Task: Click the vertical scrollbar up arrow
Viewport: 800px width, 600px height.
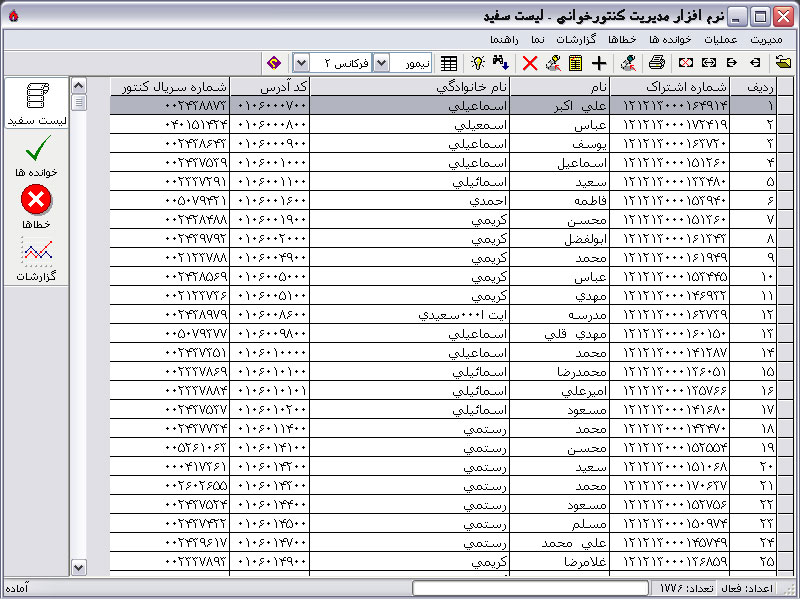Action: (x=79, y=85)
